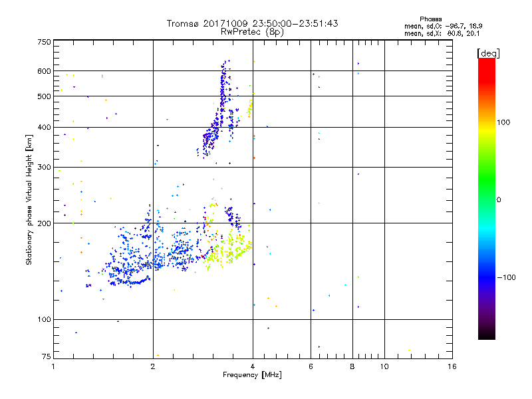Click the colorbar tick label '-100'
The image size is (532, 399).
click(506, 277)
